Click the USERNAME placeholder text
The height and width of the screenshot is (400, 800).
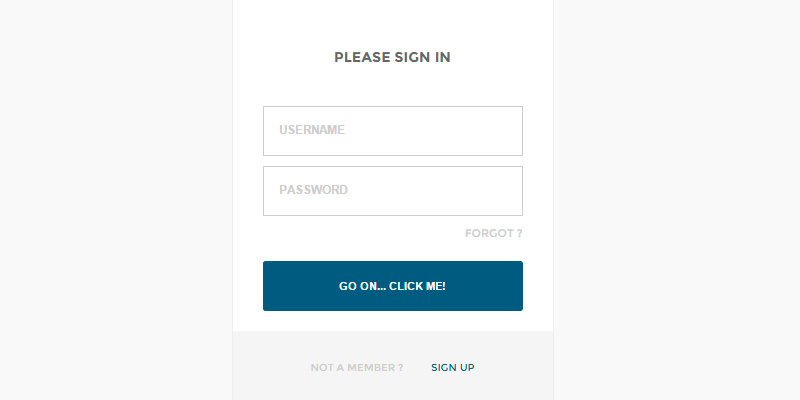point(312,130)
